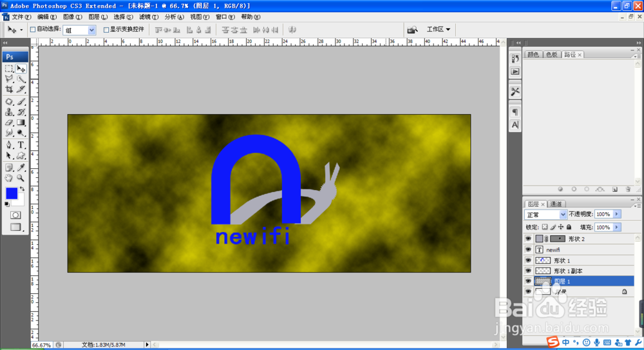Select the Clone Stamp tool
Viewport: 644px width, 350px height.
[9, 112]
